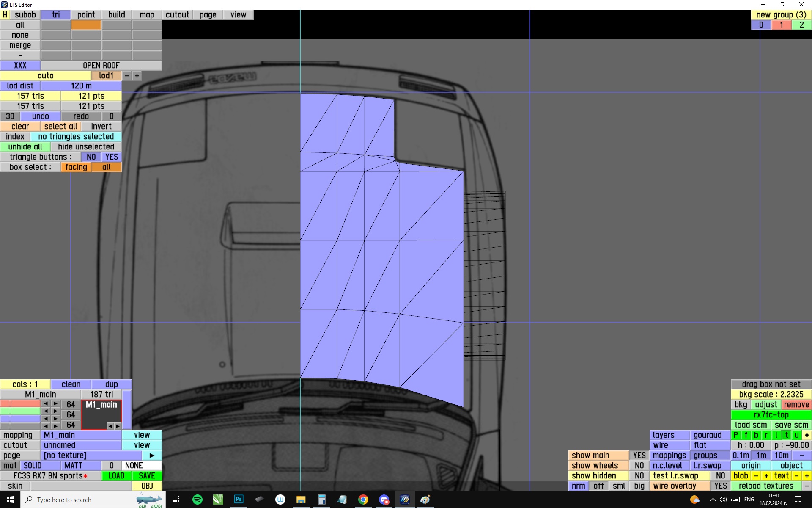The image size is (812, 508).
Task: Click the black dot view button
Action: (x=807, y=435)
